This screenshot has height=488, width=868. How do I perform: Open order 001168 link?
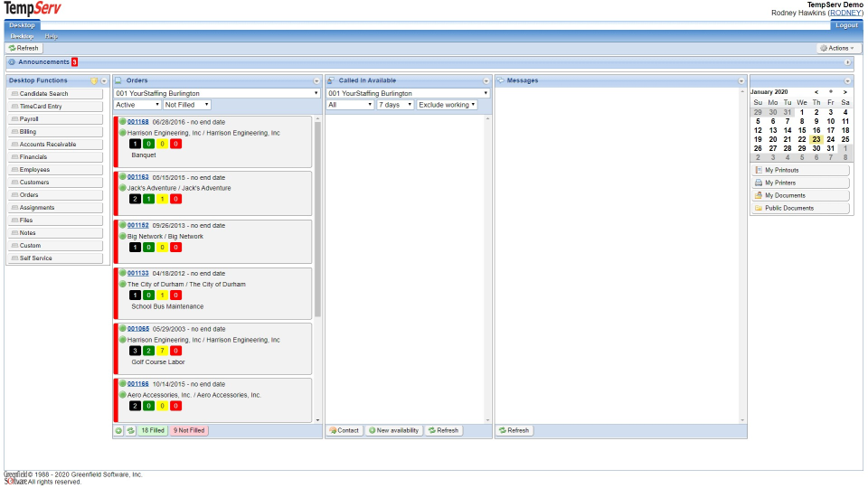(137, 122)
